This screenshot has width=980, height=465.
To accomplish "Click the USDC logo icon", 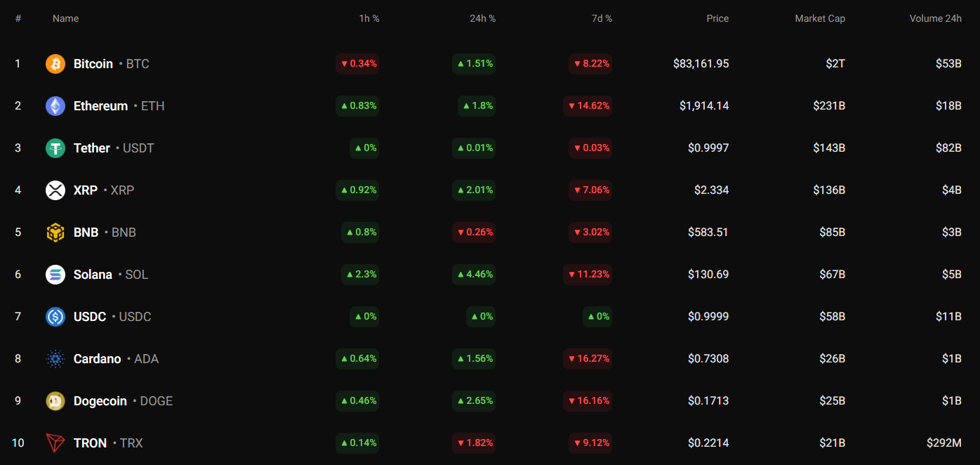I will (x=55, y=317).
